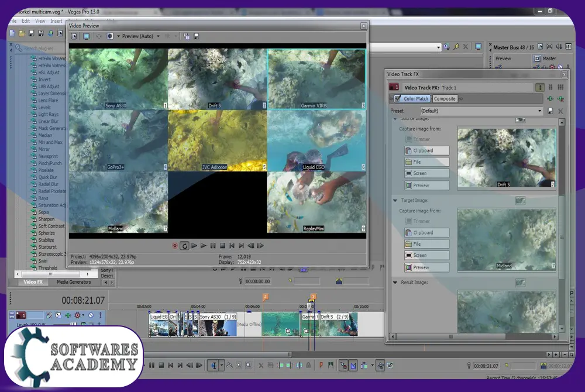This screenshot has width=585, height=392.
Task: Open the Preset (Default) dropdown
Action: 539,111
